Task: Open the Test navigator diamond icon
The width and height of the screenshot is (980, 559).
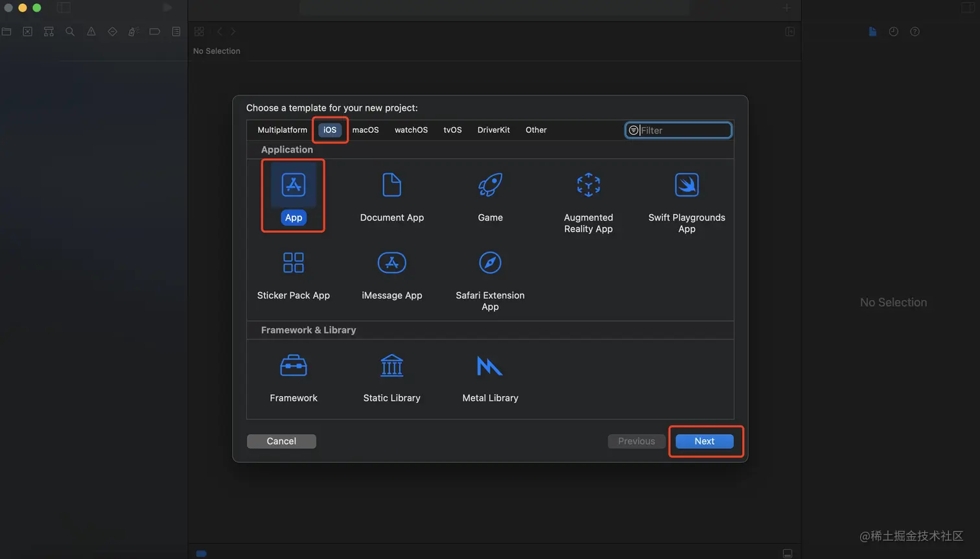Action: tap(112, 31)
